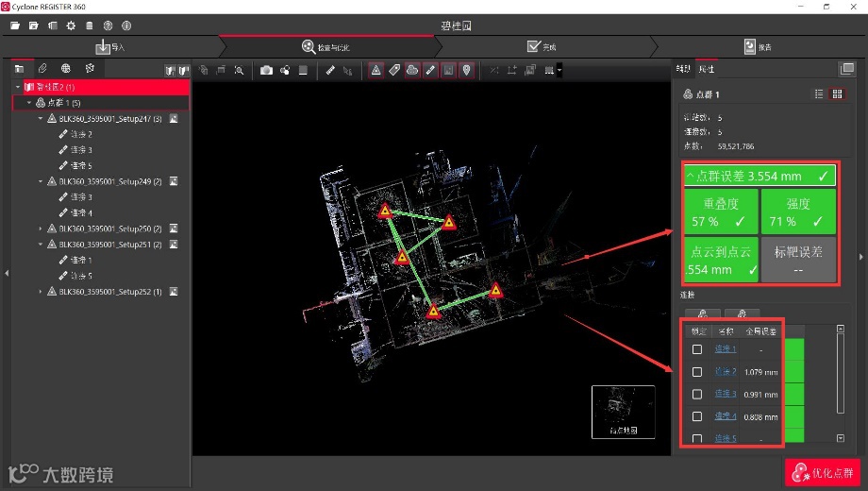868x491 pixels.
Task: Switch to the second tab in right panel
Action: pyautogui.click(x=707, y=69)
